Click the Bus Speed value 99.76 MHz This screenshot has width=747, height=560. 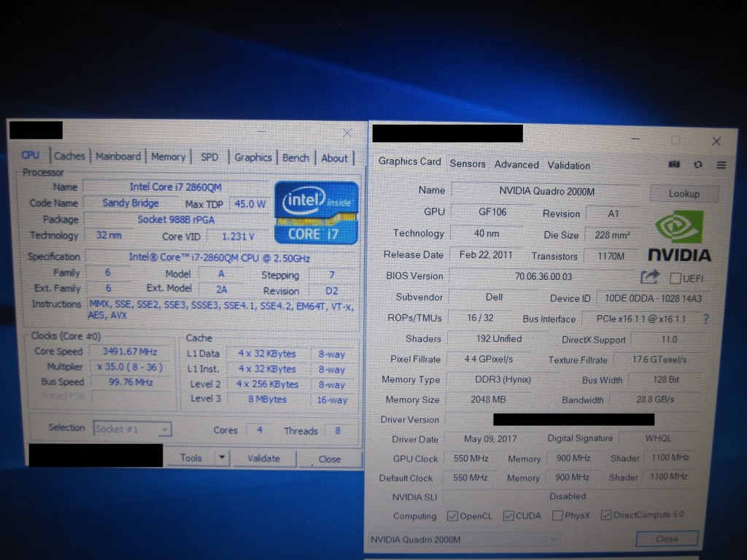[x=131, y=382]
